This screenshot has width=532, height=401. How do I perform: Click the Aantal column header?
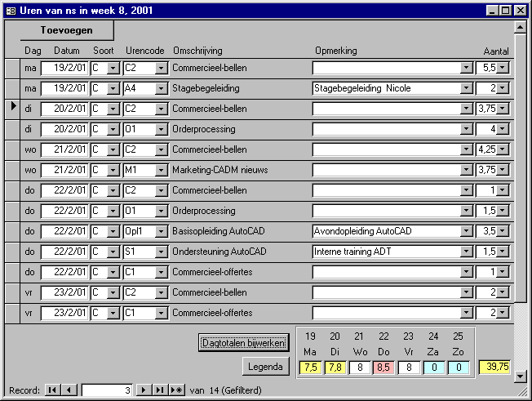pos(496,51)
